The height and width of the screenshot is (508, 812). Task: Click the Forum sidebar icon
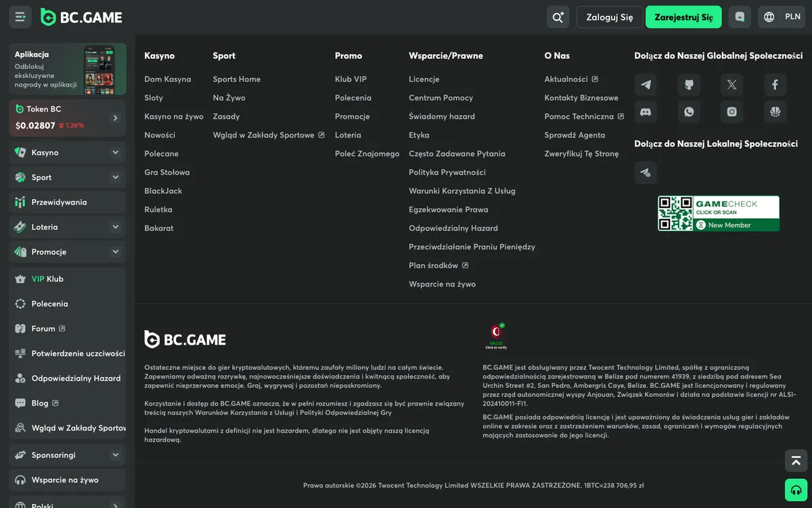coord(20,329)
